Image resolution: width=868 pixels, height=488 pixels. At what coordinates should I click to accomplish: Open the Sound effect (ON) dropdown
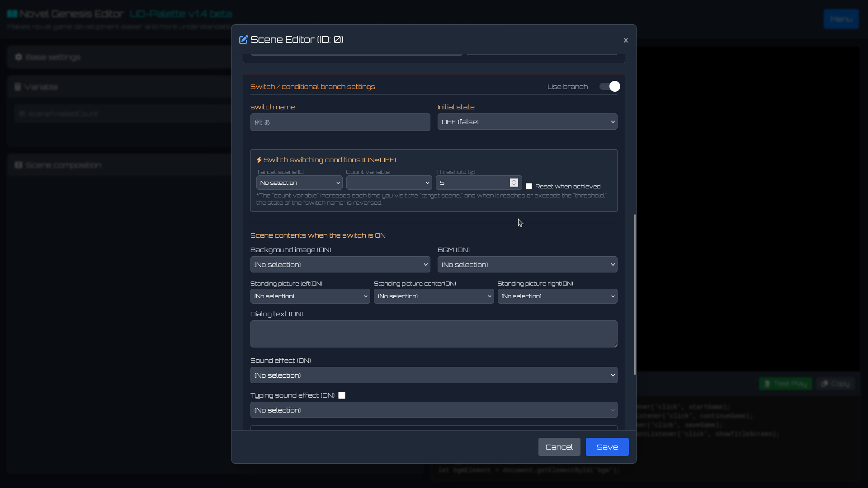point(434,375)
